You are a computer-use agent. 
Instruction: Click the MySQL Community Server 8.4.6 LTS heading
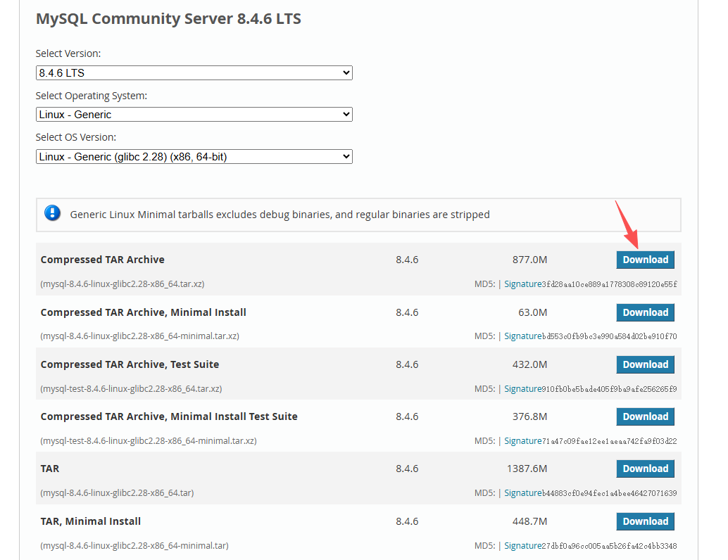[168, 19]
